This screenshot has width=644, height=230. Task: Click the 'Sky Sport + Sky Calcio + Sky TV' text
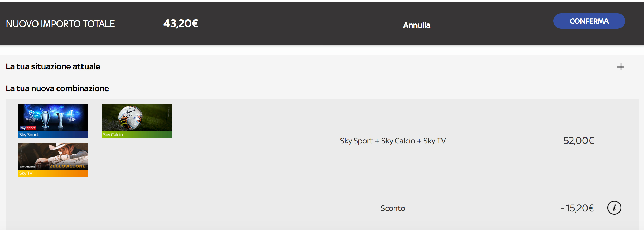(x=393, y=141)
